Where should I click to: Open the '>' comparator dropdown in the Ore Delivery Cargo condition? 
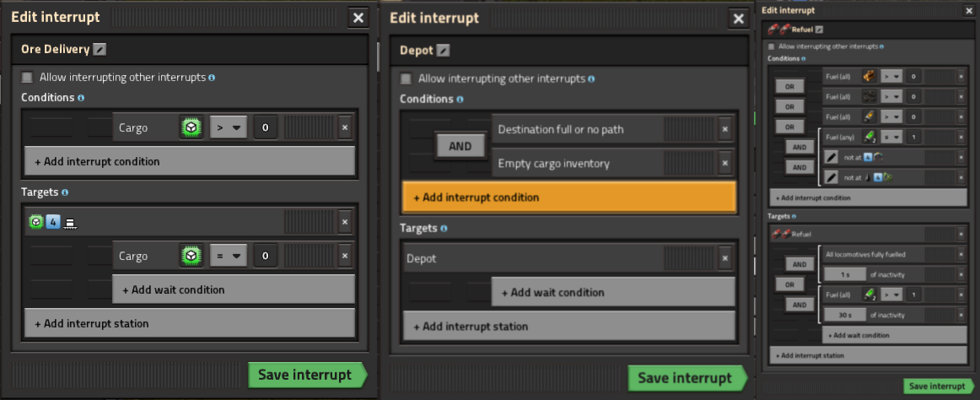tap(229, 127)
